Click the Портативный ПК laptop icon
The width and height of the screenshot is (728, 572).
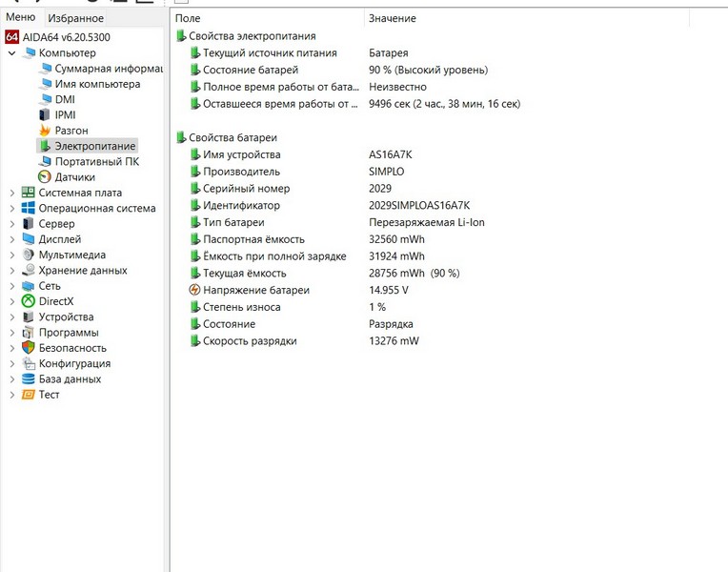[45, 162]
